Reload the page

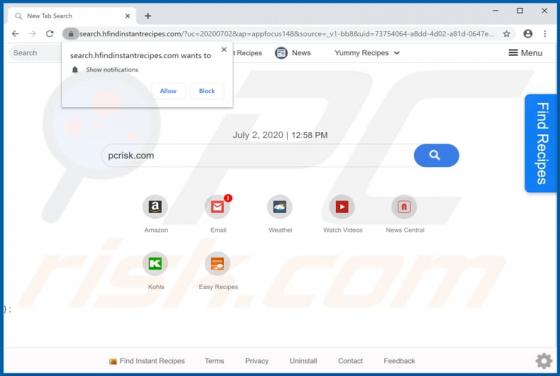click(50, 34)
